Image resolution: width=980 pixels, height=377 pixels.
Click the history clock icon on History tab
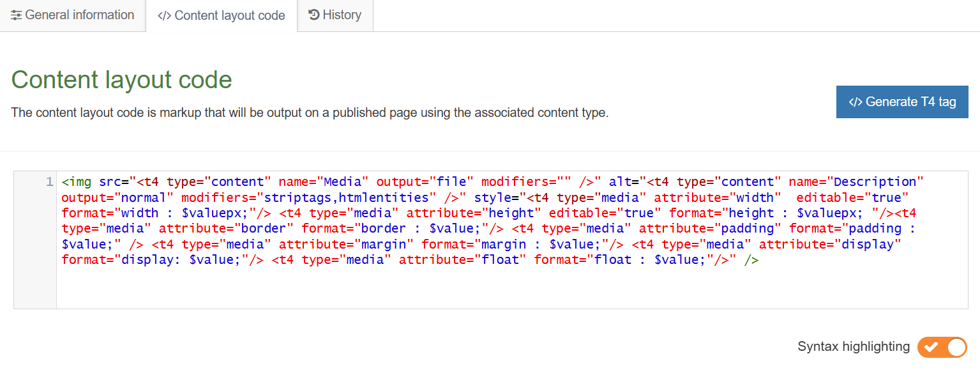[313, 15]
